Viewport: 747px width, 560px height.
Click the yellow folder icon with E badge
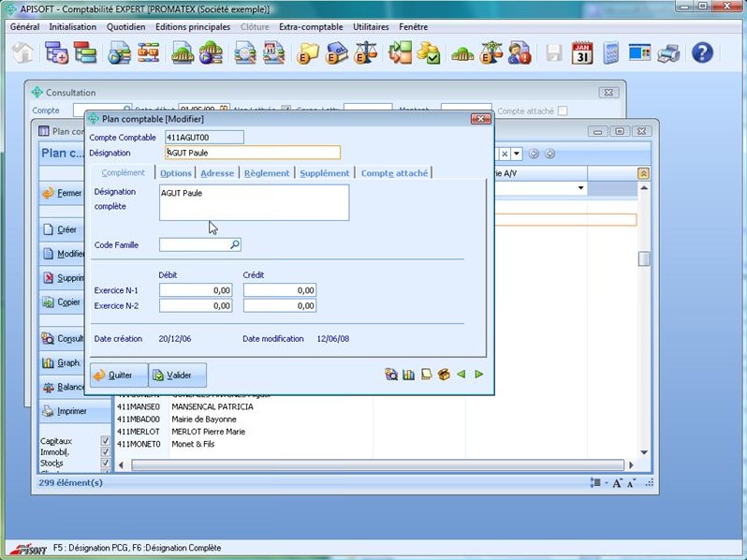pyautogui.click(x=308, y=52)
